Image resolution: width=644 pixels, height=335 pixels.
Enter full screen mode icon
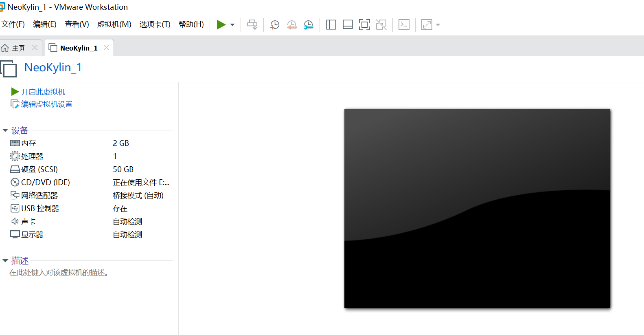pos(364,25)
